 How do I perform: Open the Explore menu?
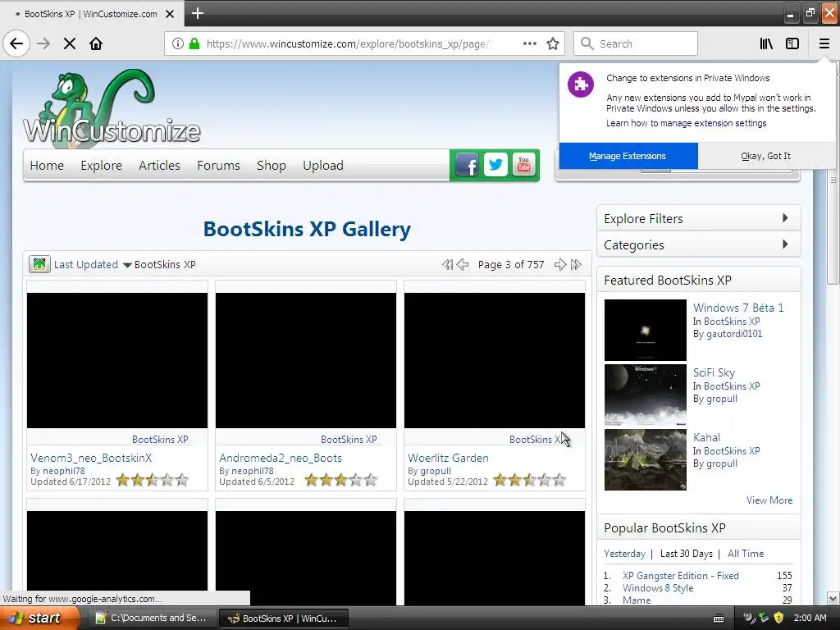[101, 166]
